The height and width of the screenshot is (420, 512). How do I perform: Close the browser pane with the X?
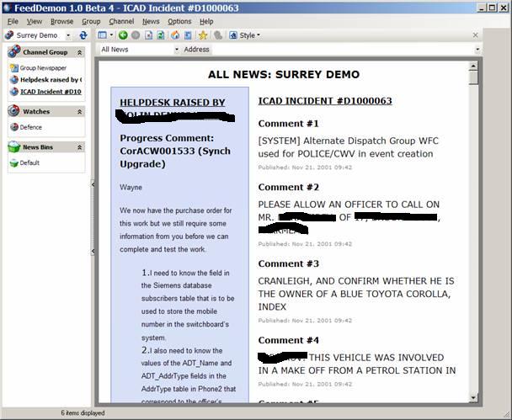point(476,35)
